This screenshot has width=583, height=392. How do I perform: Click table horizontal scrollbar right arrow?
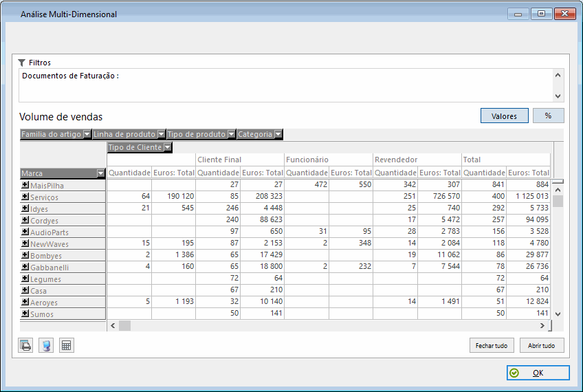(542, 326)
